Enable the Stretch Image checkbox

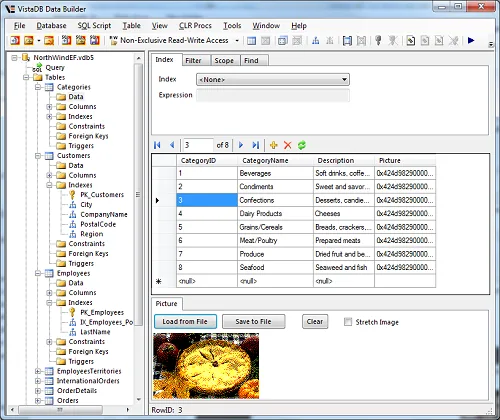[x=348, y=322]
